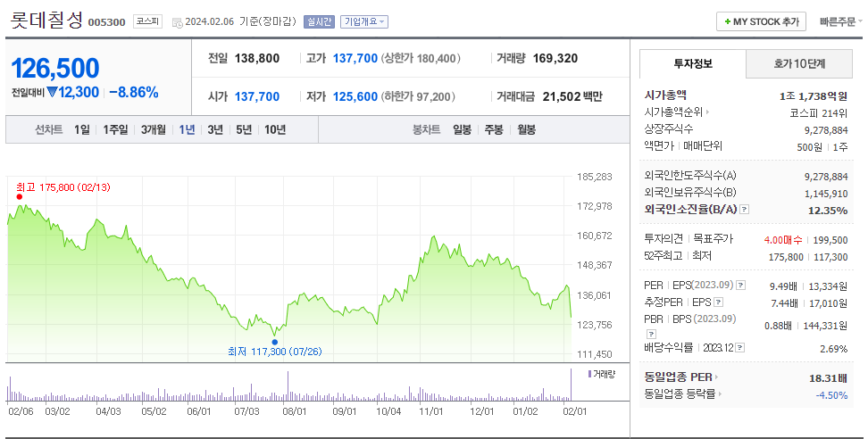Click the current price 126,500
This screenshot has height=439, width=868.
click(55, 69)
